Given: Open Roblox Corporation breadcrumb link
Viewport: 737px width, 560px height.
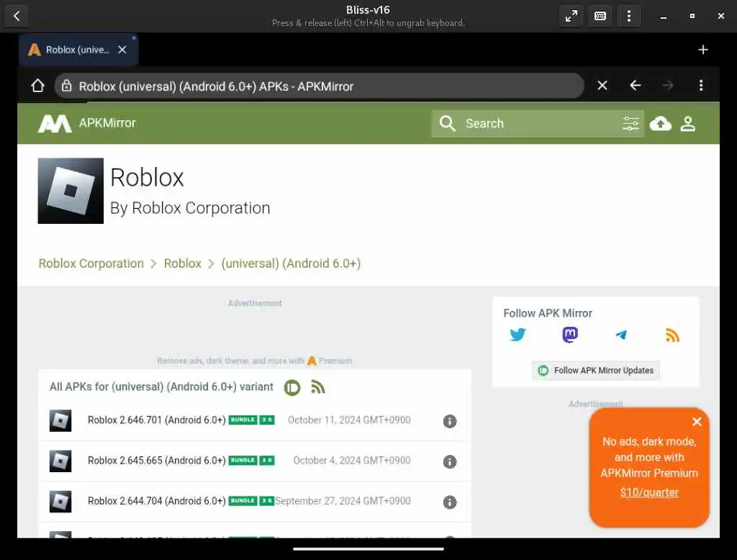Looking at the screenshot, I should [91, 263].
